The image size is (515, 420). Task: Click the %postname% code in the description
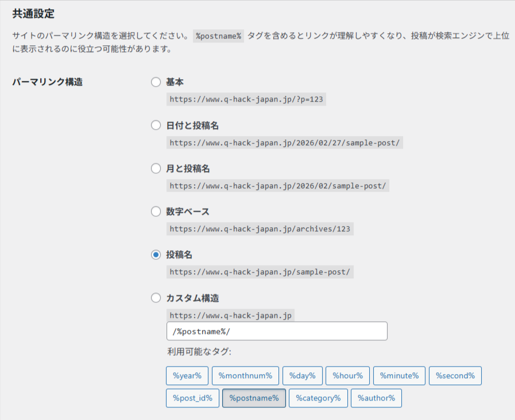click(x=218, y=36)
